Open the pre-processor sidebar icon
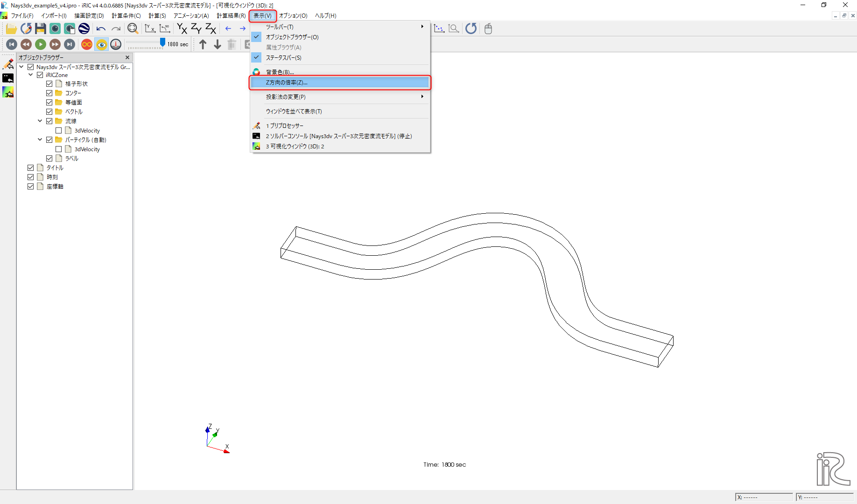The height and width of the screenshot is (504, 857). (8, 64)
